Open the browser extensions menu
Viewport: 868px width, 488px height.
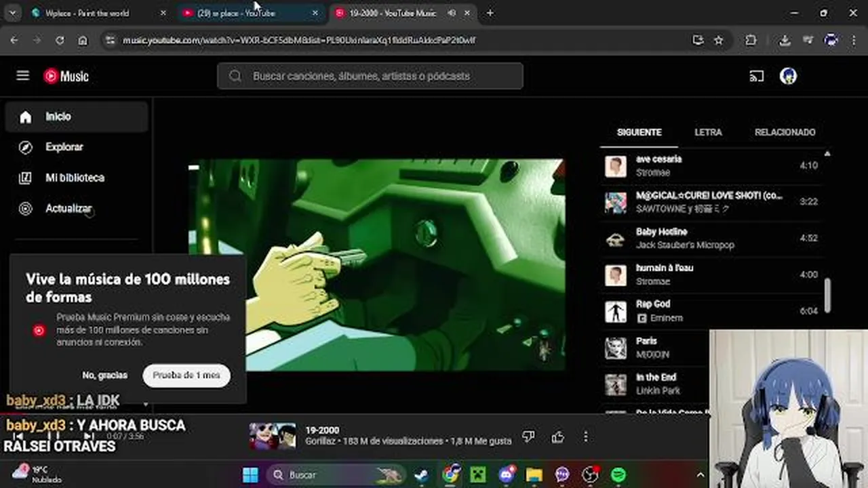click(x=751, y=40)
